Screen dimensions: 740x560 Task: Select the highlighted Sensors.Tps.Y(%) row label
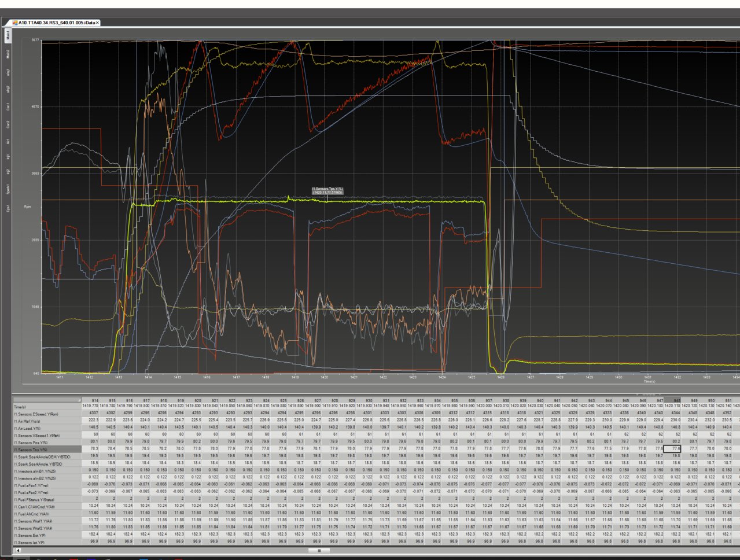click(47, 449)
